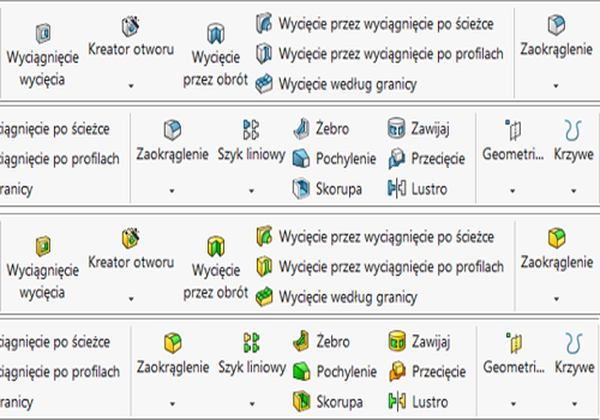Click blue Wyciągnięcie wycięcia icon in top ribbon
Screen dimensions: 600x420
[x=43, y=33]
